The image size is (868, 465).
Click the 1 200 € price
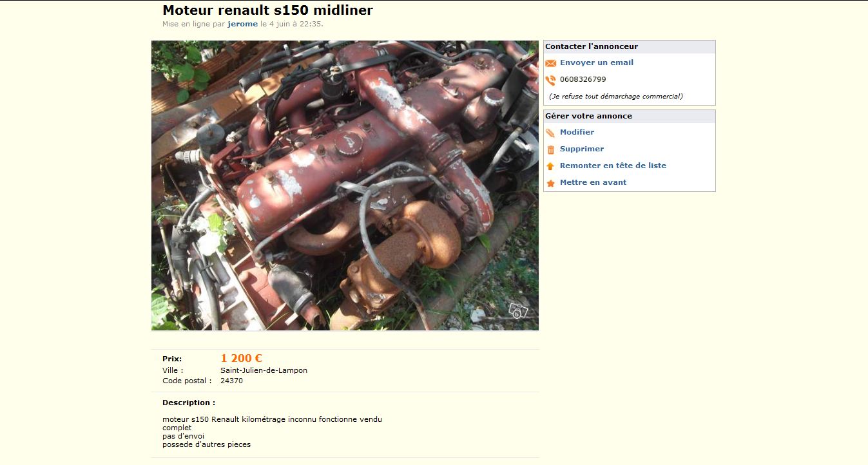click(x=241, y=358)
